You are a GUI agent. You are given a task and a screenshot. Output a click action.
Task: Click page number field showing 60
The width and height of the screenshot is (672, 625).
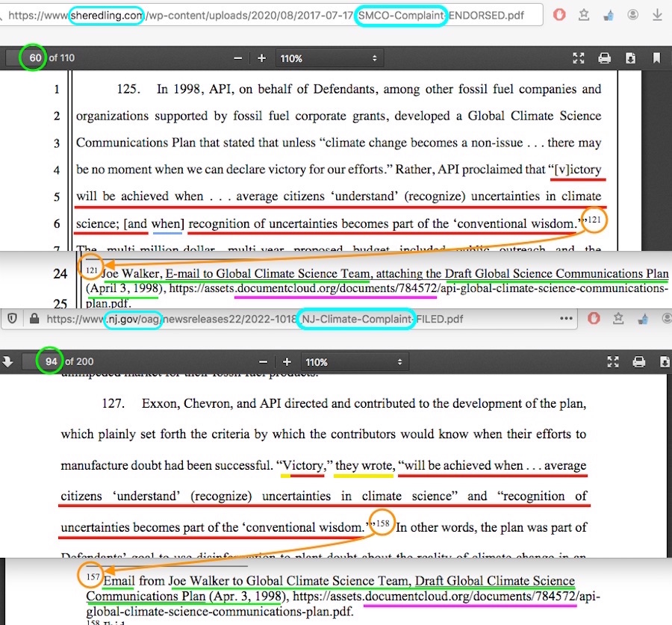(34, 58)
